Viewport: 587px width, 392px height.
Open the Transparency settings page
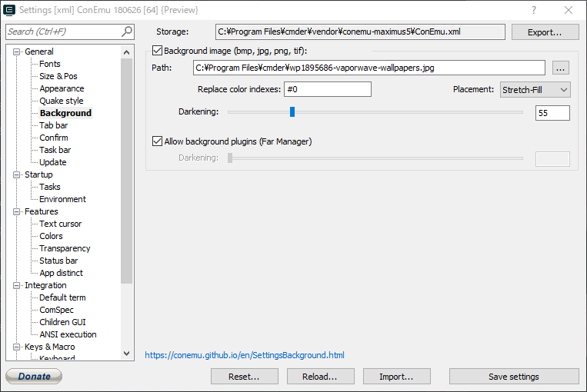(65, 248)
